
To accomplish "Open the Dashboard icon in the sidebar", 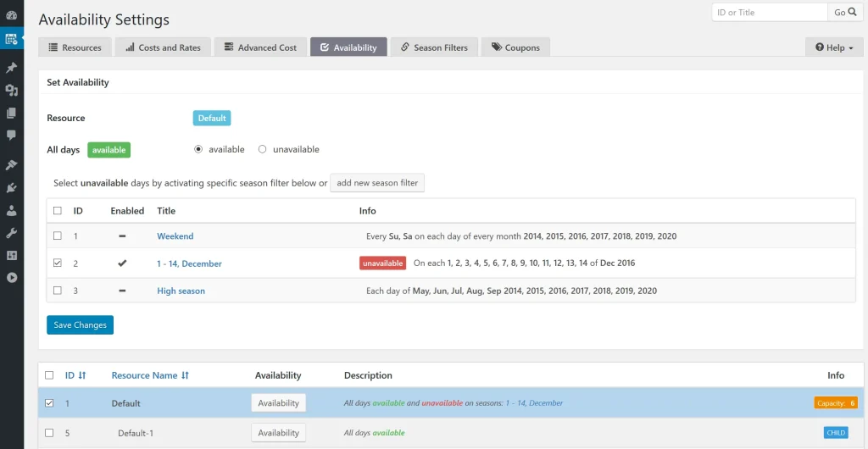I will click(12, 14).
